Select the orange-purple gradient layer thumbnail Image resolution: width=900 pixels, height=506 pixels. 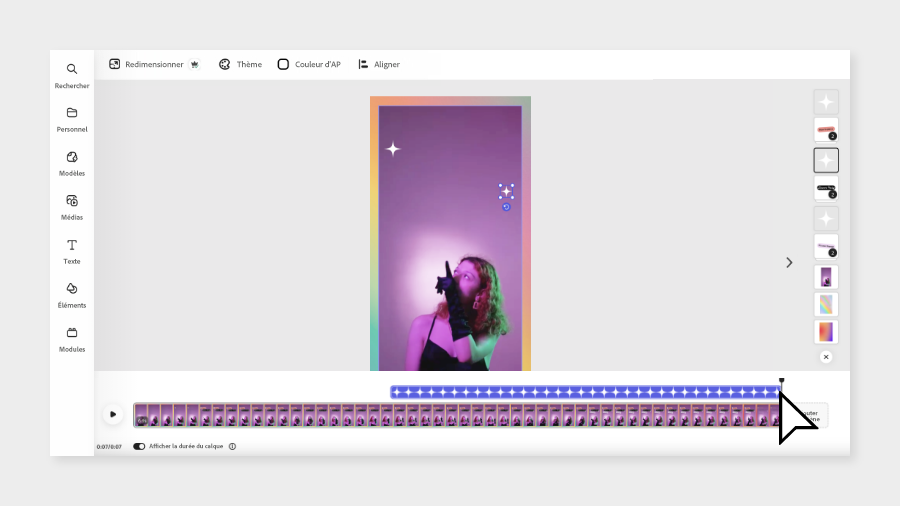tap(826, 332)
